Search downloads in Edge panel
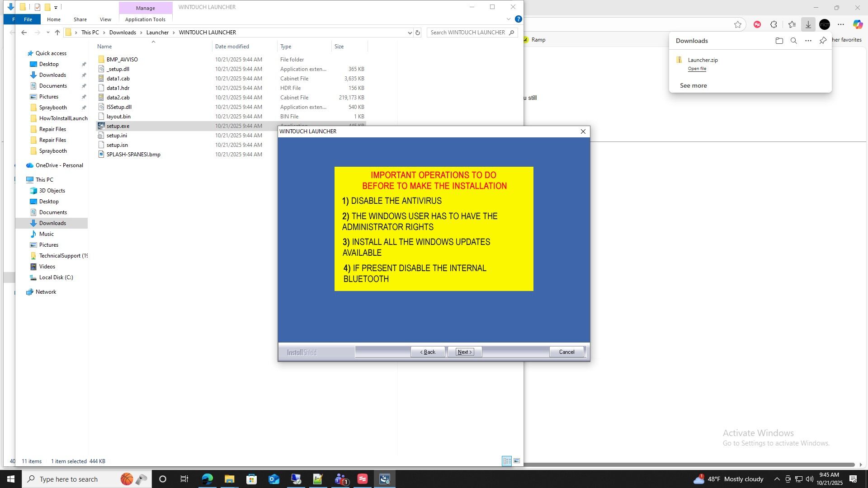Viewport: 868px width, 488px height. (x=793, y=41)
